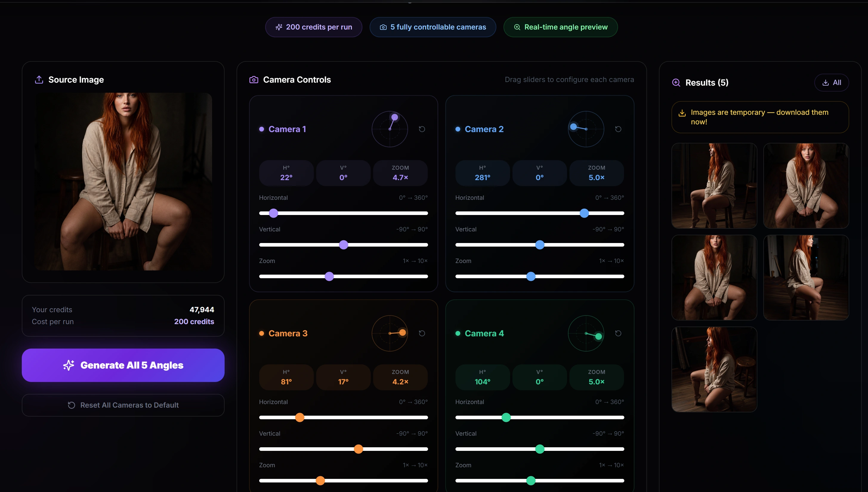Reset Camera 2 with its reset icon
The height and width of the screenshot is (492, 868).
(618, 129)
